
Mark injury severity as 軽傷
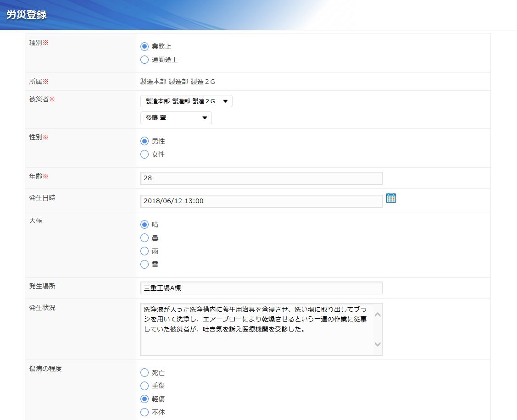coord(145,399)
